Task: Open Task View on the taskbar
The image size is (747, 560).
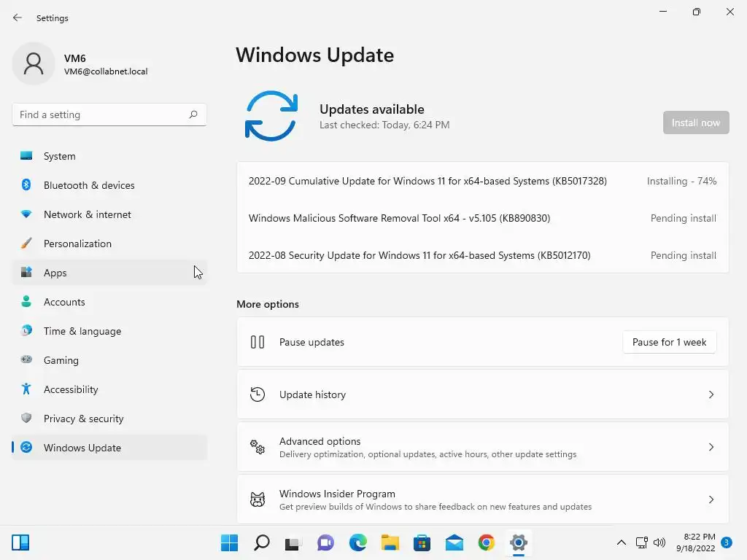Action: pyautogui.click(x=293, y=542)
